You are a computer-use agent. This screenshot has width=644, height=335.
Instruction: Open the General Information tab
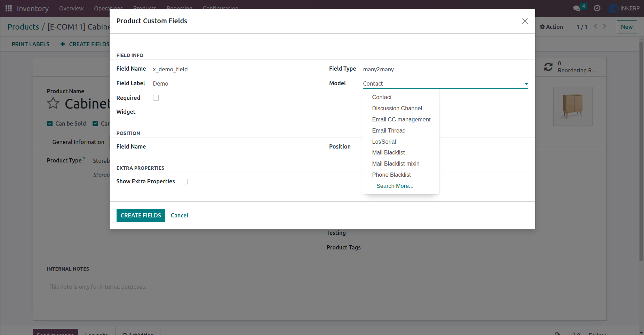pyautogui.click(x=78, y=142)
